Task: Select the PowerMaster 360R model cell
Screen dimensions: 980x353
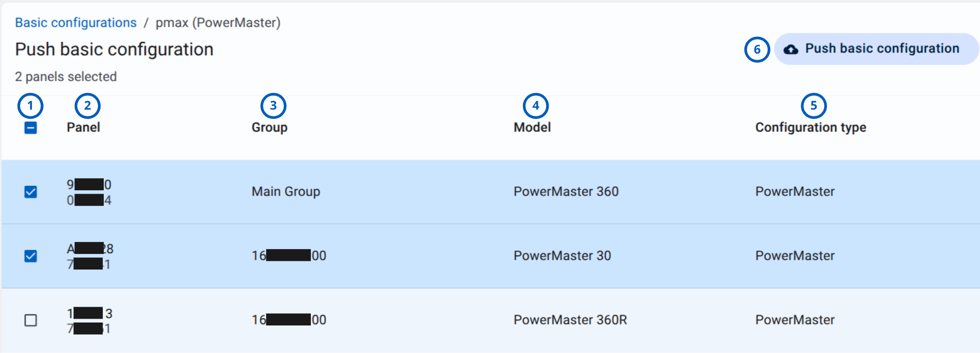Action: tap(570, 320)
